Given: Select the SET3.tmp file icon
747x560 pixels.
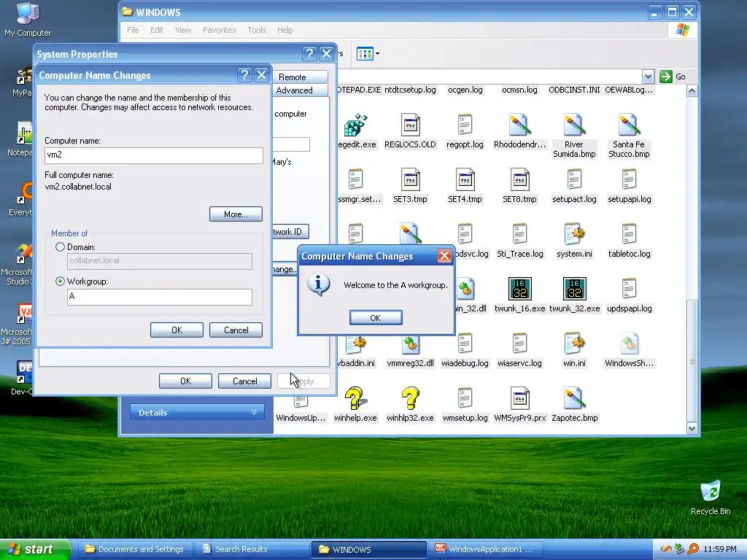Looking at the screenshot, I should click(x=410, y=179).
